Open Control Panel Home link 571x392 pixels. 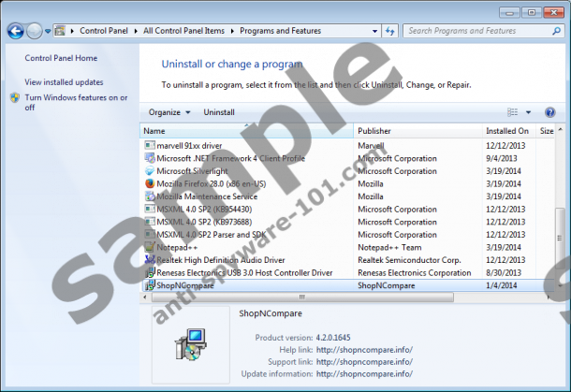point(61,58)
